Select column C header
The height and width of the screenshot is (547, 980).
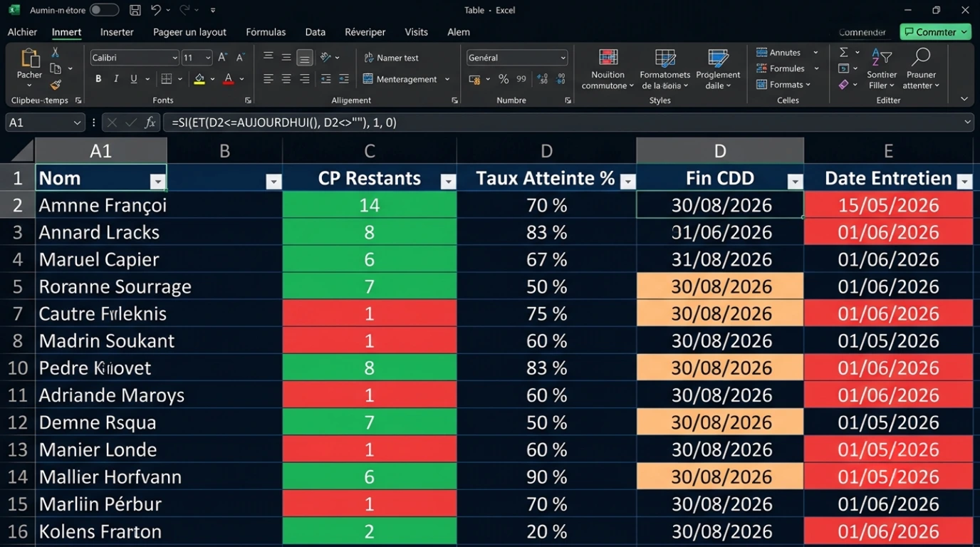pos(370,151)
